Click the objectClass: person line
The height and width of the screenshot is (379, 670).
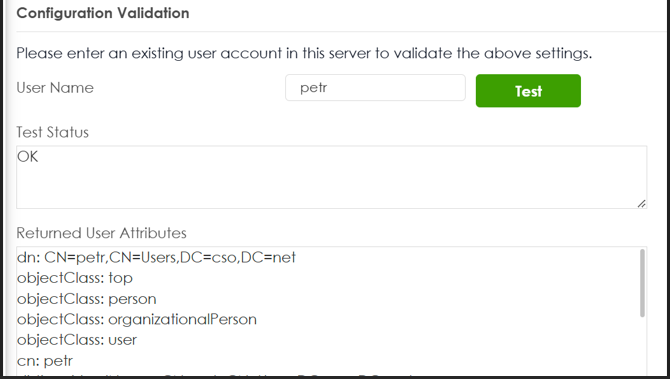[x=87, y=299]
